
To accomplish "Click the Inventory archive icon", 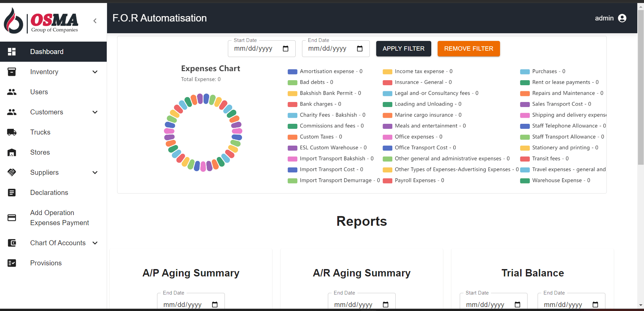I will (12, 72).
